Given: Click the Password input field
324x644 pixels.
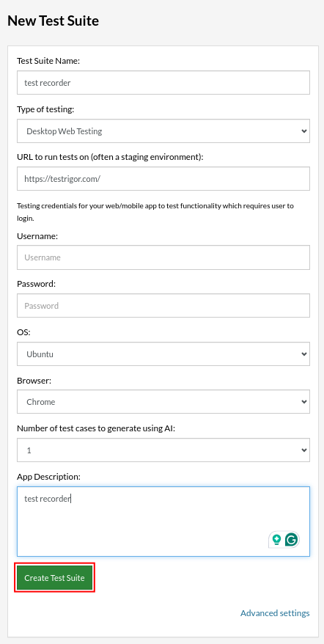Looking at the screenshot, I should 163,306.
